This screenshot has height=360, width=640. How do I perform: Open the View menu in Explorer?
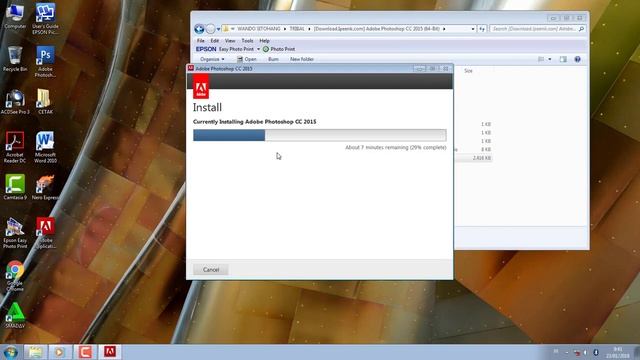230,41
